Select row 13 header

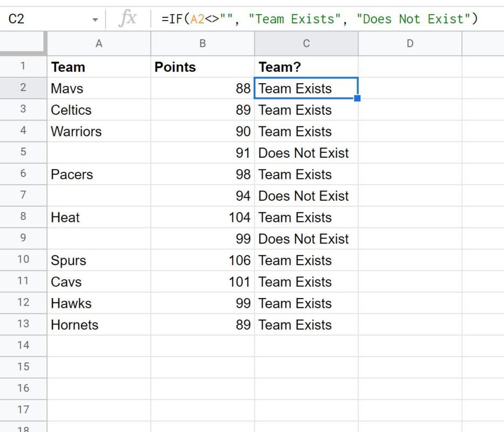(23, 324)
